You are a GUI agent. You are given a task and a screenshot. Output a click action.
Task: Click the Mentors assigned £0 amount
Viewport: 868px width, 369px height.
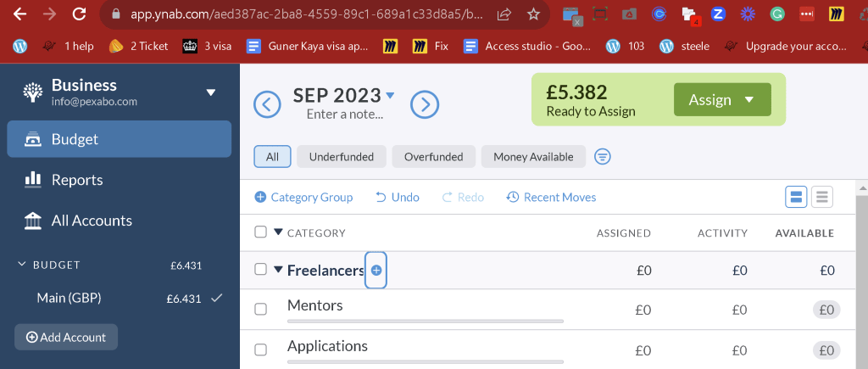[643, 310]
